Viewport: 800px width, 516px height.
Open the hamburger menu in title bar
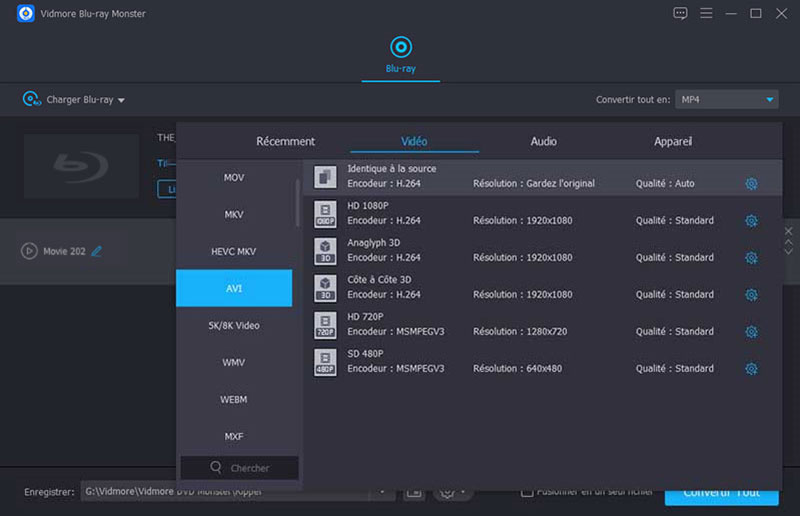pos(706,13)
